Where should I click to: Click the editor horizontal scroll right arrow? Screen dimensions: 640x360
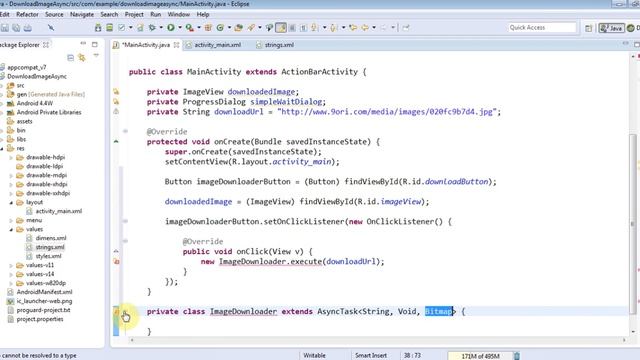pyautogui.click(x=624, y=340)
